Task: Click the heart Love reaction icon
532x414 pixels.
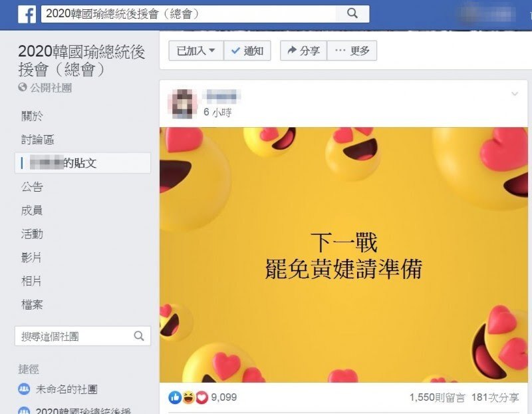Action: pos(201,397)
